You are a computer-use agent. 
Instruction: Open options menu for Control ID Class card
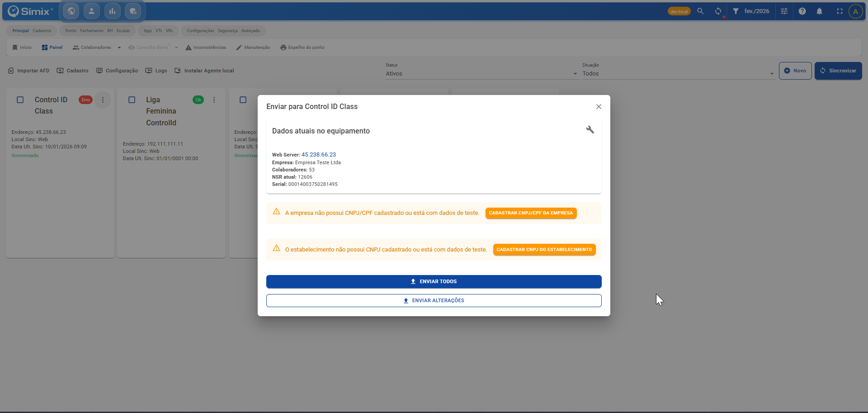click(x=103, y=100)
